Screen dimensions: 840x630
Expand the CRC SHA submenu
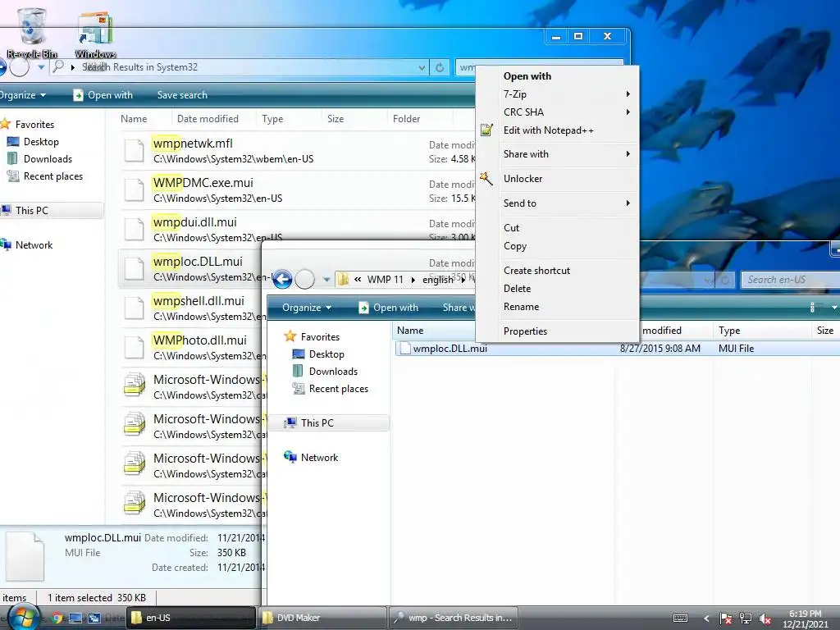[557, 112]
